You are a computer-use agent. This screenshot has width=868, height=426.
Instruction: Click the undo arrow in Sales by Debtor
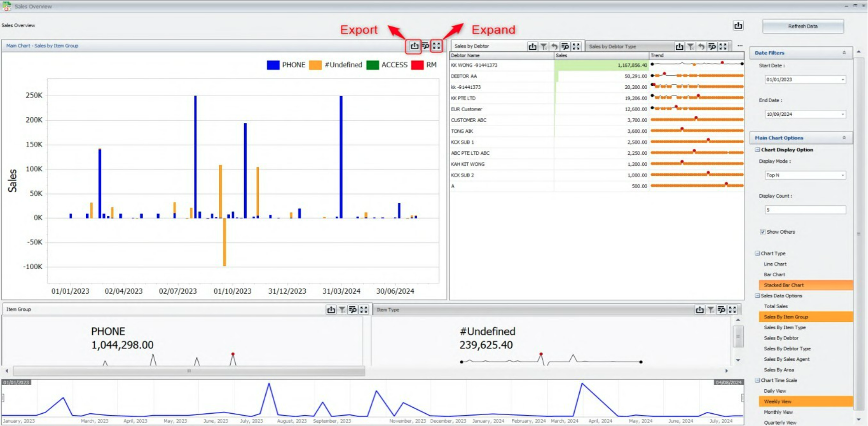(x=554, y=46)
